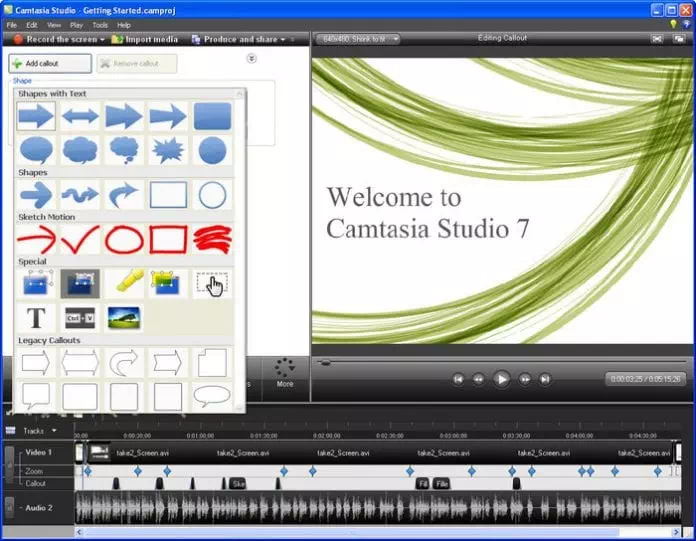This screenshot has height=541, width=696.
Task: Play the preview video
Action: (502, 379)
